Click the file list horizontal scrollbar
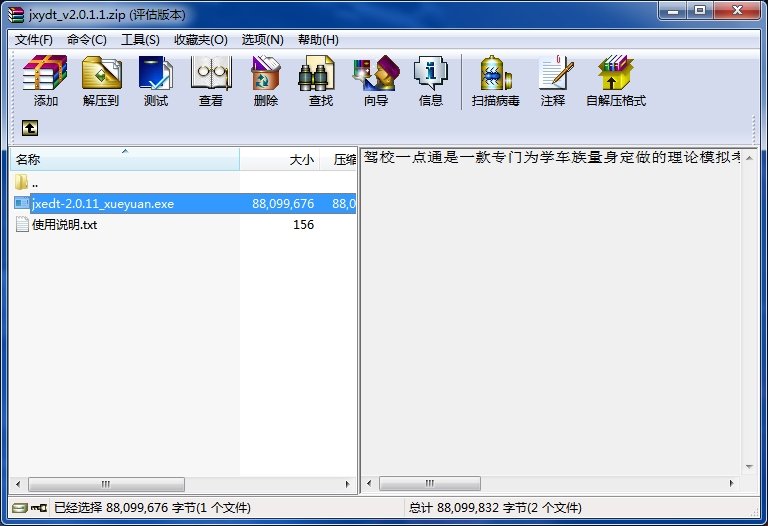Viewport: 768px width, 526px height. point(180,484)
